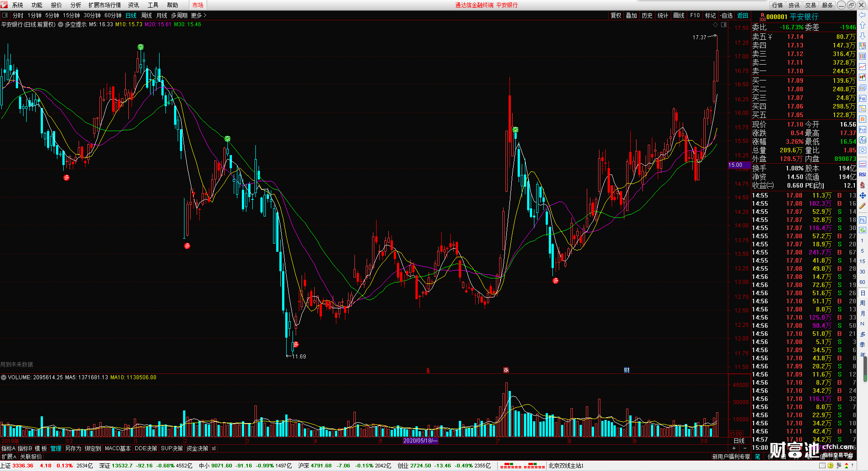Viewport: 868px width, 471px height.
Task: Click the − zoom-out button below chart
Action: [745, 448]
